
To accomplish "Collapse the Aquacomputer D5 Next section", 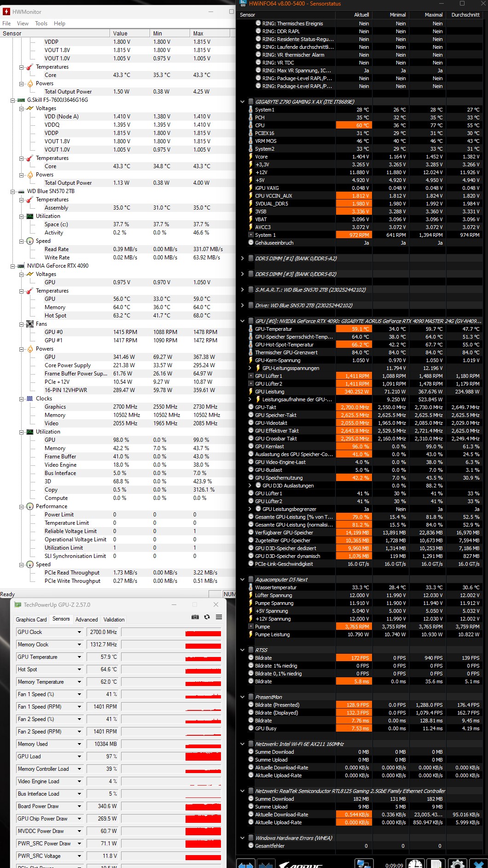I will pyautogui.click(x=243, y=580).
